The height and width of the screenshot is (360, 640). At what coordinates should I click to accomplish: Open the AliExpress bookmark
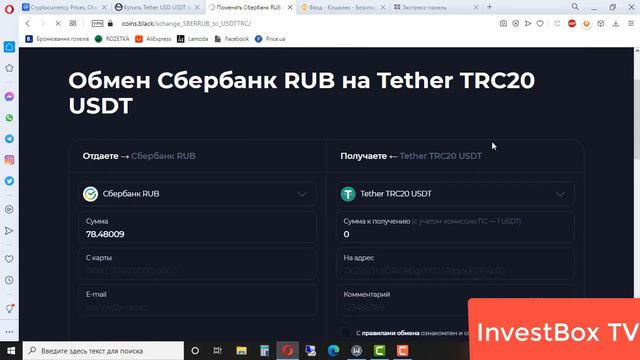[x=153, y=39]
